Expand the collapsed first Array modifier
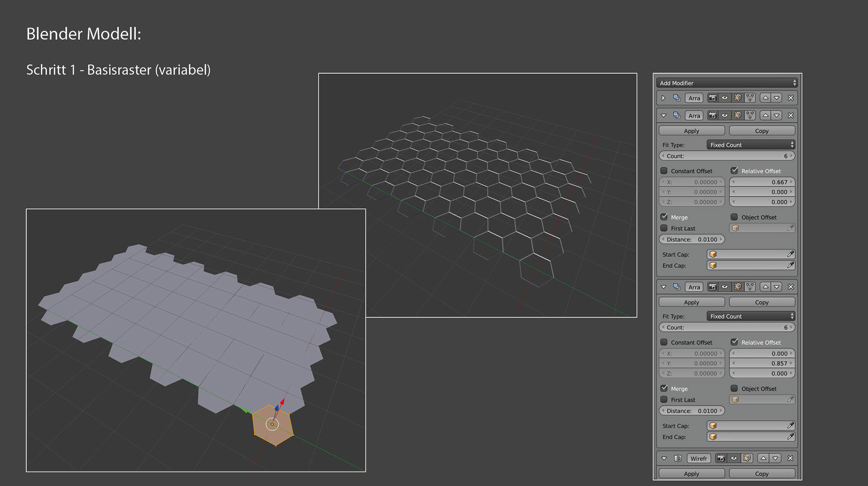868x486 pixels. coord(664,98)
